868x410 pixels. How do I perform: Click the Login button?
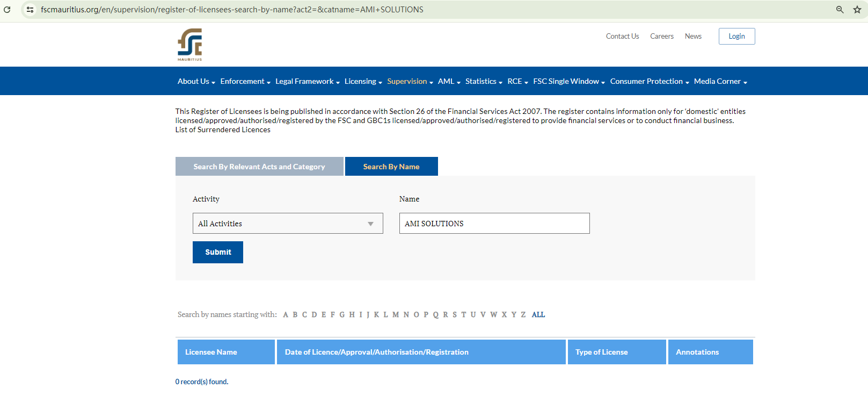[x=736, y=37]
